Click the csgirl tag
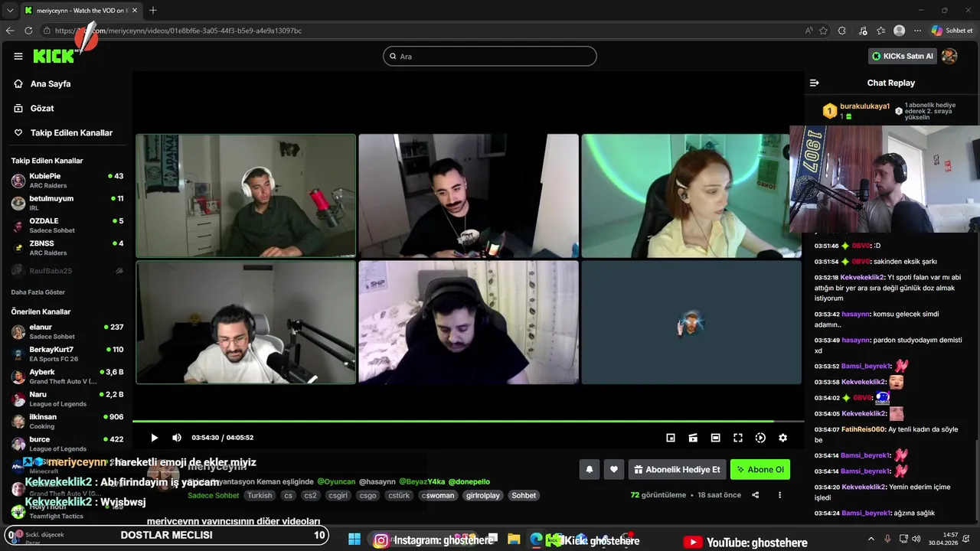Viewport: 980px width, 551px height. (338, 495)
